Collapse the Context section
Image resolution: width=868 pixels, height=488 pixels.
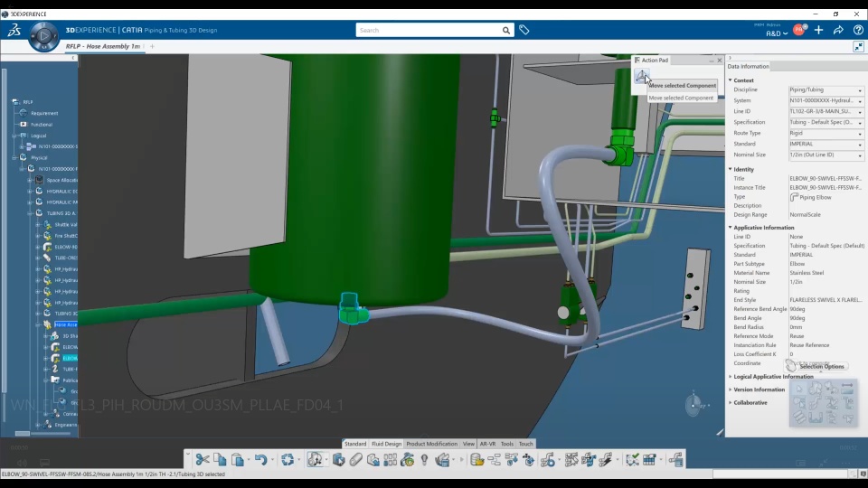(x=731, y=80)
